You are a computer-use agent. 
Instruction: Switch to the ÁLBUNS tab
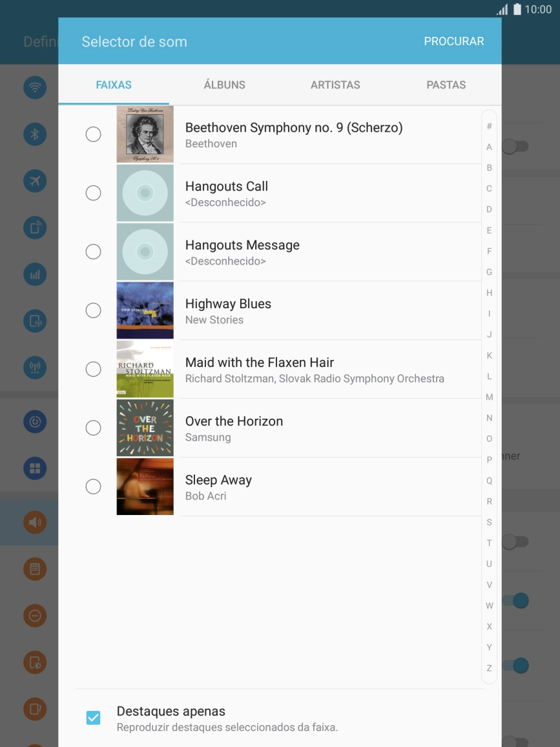pyautogui.click(x=224, y=85)
